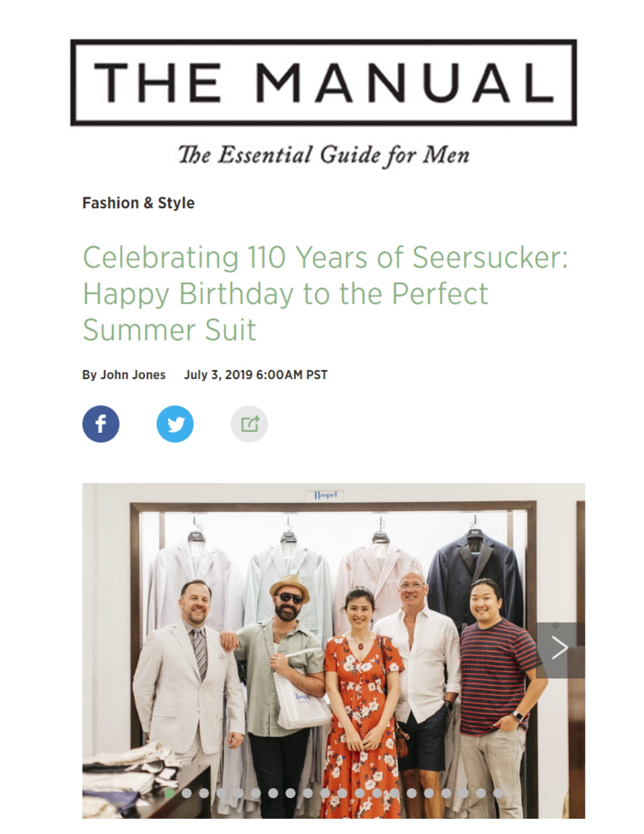
Task: Share the article on Twitter
Action: [x=175, y=424]
